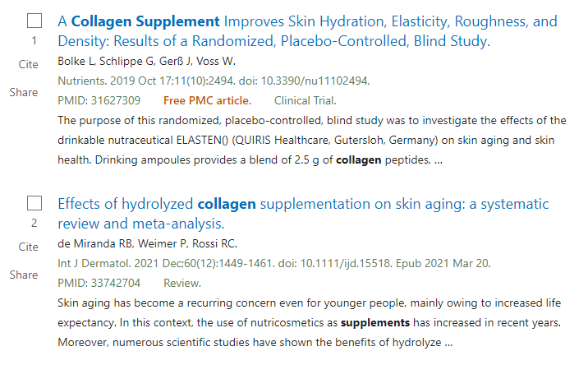Click the Nutrients 2019 journal citation line
Image resolution: width=588 pixels, height=365 pixels.
coord(214,81)
